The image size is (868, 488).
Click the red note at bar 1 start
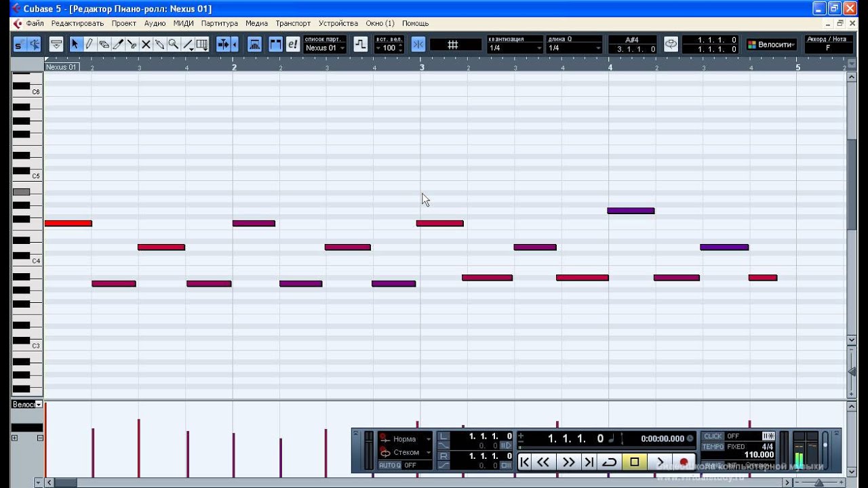point(68,223)
